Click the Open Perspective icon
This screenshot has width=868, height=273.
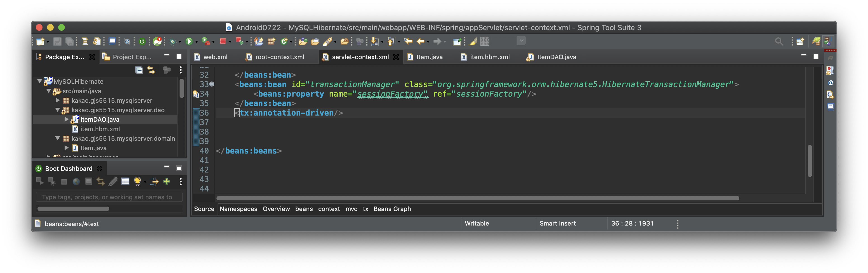(x=800, y=41)
